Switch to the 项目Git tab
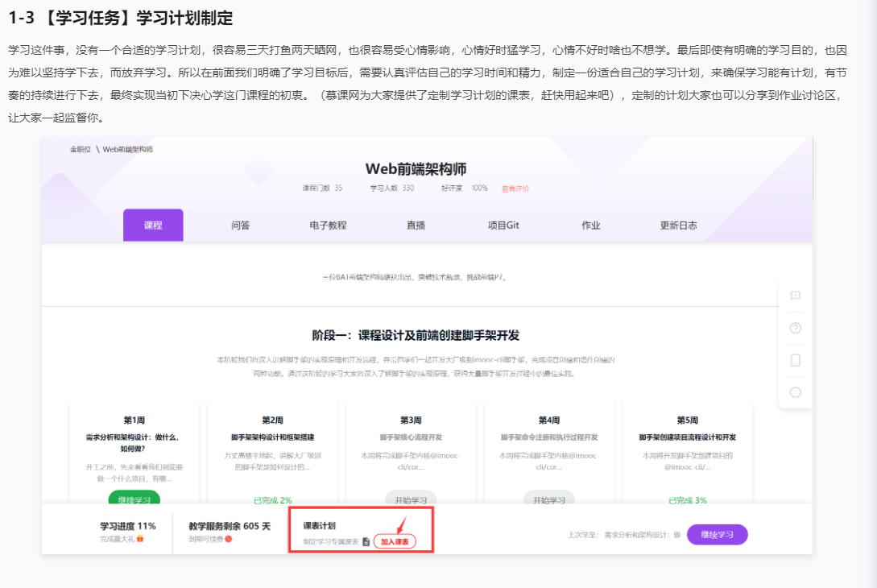The height and width of the screenshot is (588, 877). click(503, 226)
